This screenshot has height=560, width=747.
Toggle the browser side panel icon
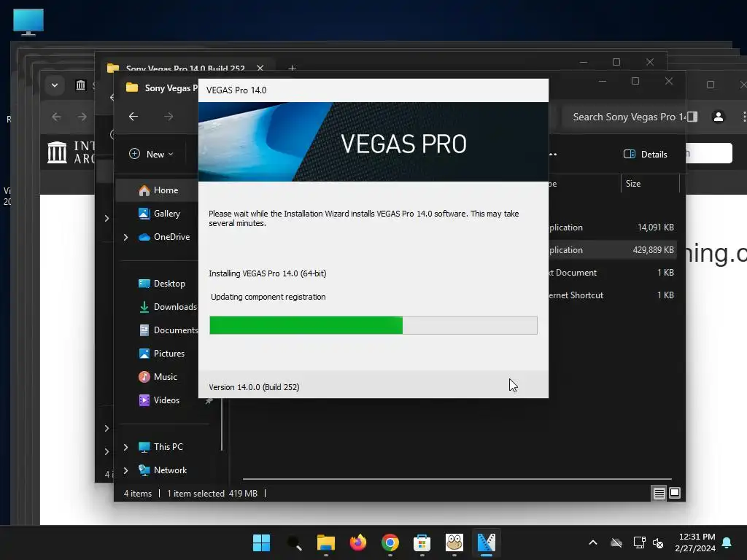coord(692,117)
